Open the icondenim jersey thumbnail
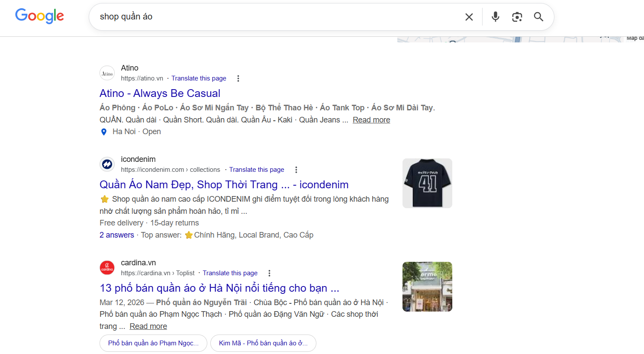 [x=427, y=183]
